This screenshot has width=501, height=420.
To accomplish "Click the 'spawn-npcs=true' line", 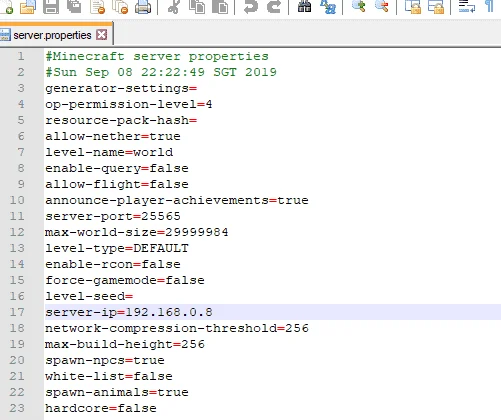I will tap(105, 360).
